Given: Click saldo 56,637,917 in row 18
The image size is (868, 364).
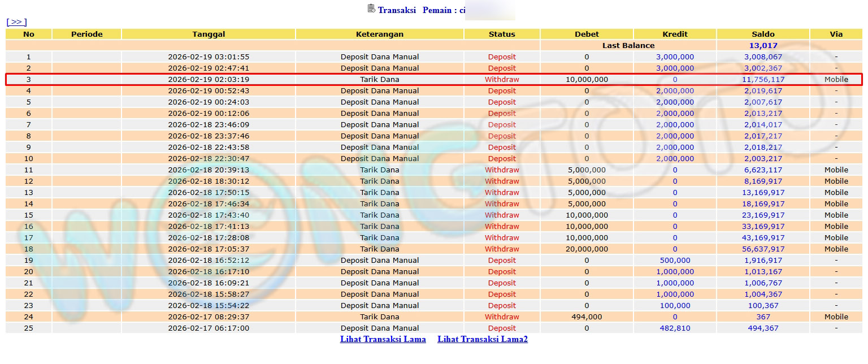Looking at the screenshot, I should 763,249.
